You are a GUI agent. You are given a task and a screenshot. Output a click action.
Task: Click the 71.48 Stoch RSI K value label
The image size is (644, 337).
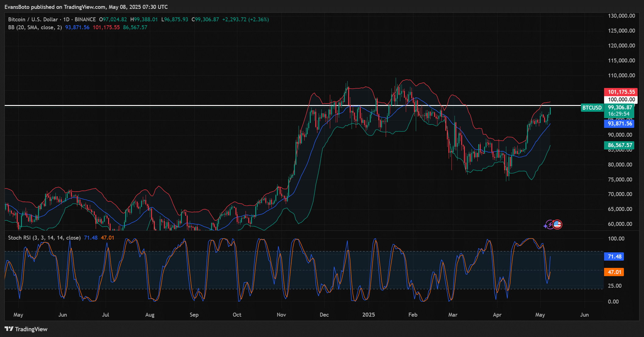point(614,257)
